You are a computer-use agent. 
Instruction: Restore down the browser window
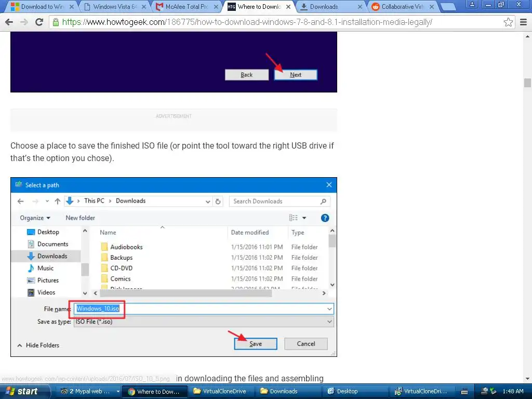[x=501, y=4]
